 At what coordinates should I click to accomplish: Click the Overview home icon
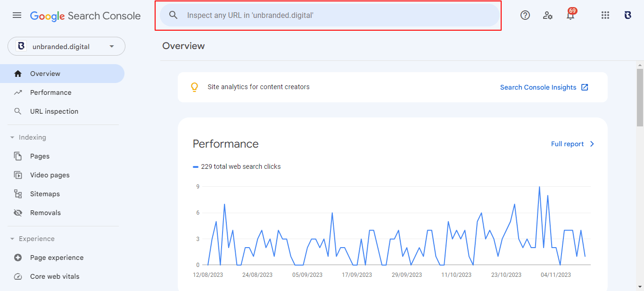point(18,74)
